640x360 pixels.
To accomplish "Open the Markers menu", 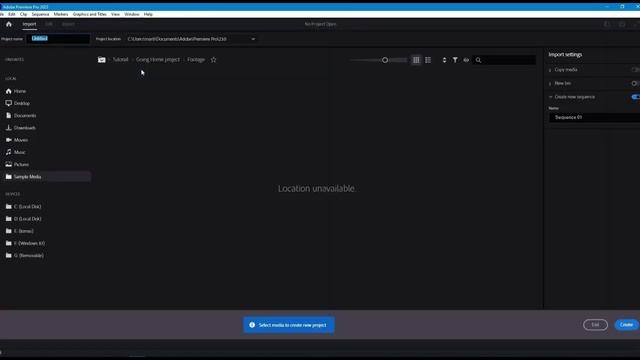I will (x=61, y=14).
